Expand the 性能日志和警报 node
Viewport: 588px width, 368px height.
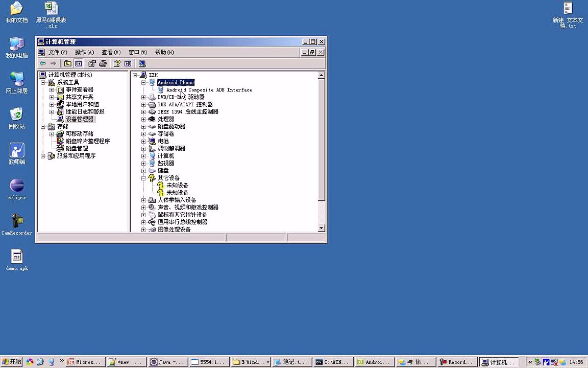pyautogui.click(x=52, y=112)
